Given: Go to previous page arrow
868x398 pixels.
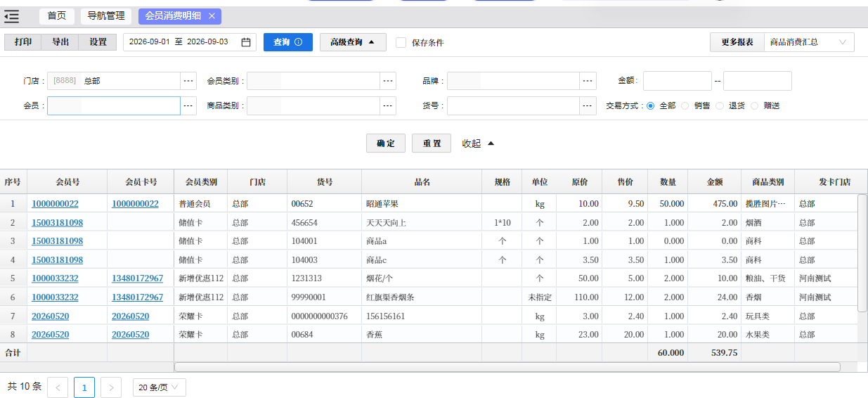Looking at the screenshot, I should pyautogui.click(x=58, y=387).
